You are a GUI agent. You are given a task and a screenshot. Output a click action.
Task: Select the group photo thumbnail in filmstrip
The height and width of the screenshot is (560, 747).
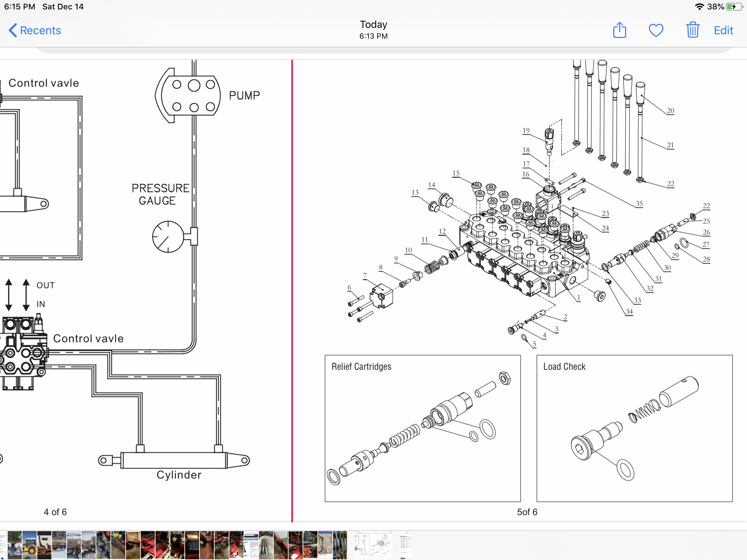pyautogui.click(x=15, y=545)
